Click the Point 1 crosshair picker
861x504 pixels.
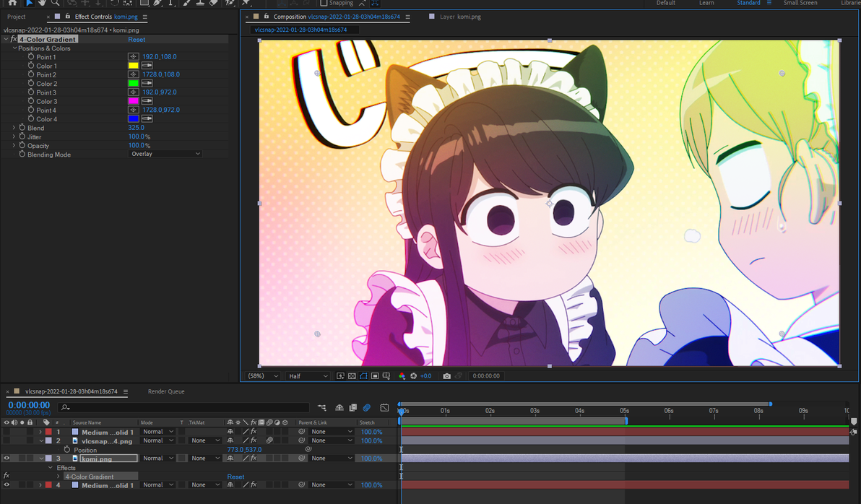tap(134, 56)
